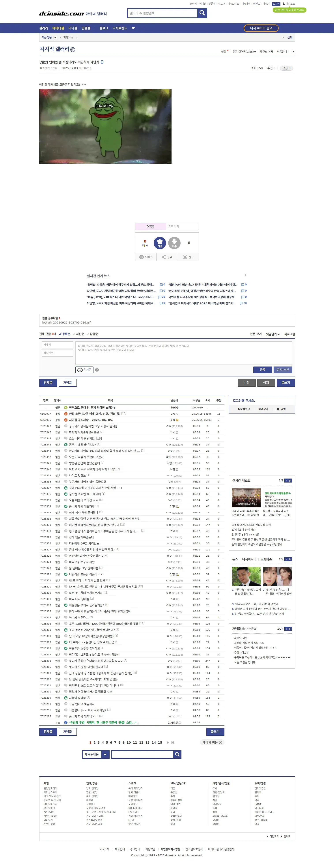The image size is (334, 868).
Task: Collapse comments with 댓글닫기
Action: (273, 334)
